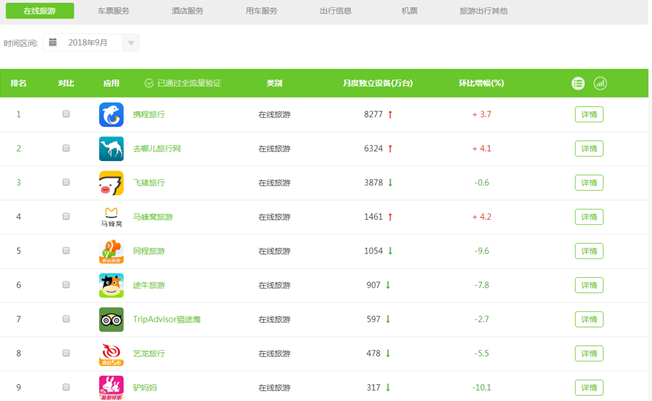Viewport: 652px width, 401px height.
Task: Open the 机票 tab
Action: point(410,10)
